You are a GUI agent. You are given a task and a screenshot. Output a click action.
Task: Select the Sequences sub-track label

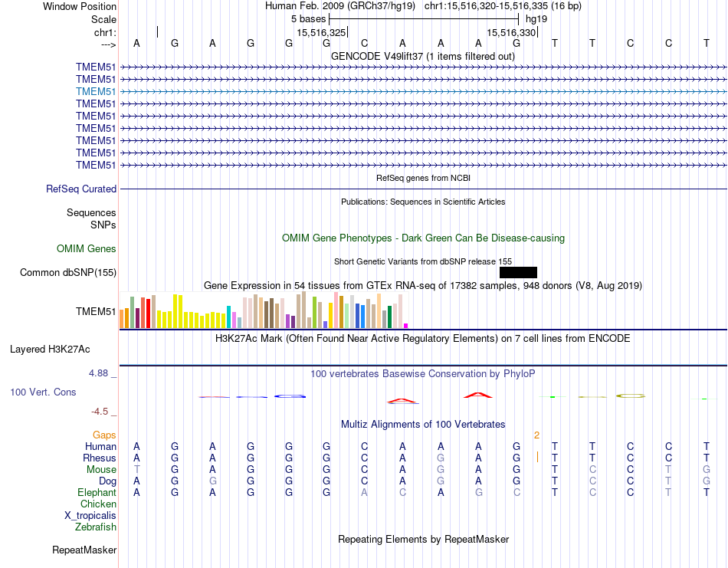pyautogui.click(x=91, y=212)
